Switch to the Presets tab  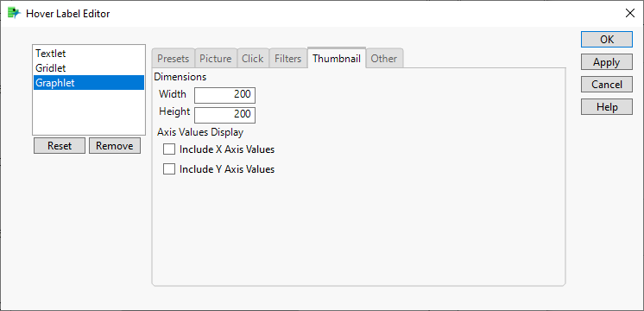point(173,59)
